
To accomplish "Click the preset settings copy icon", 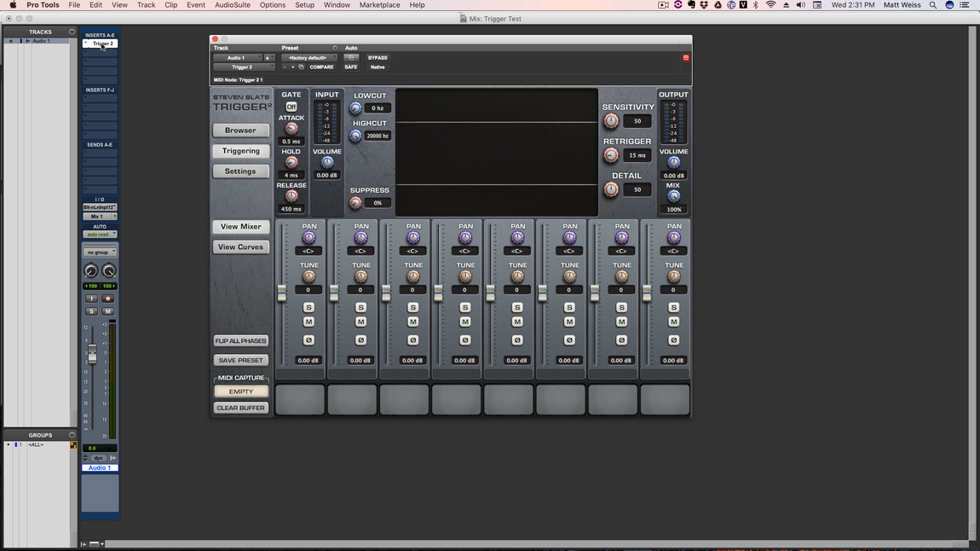I will pyautogui.click(x=302, y=67).
